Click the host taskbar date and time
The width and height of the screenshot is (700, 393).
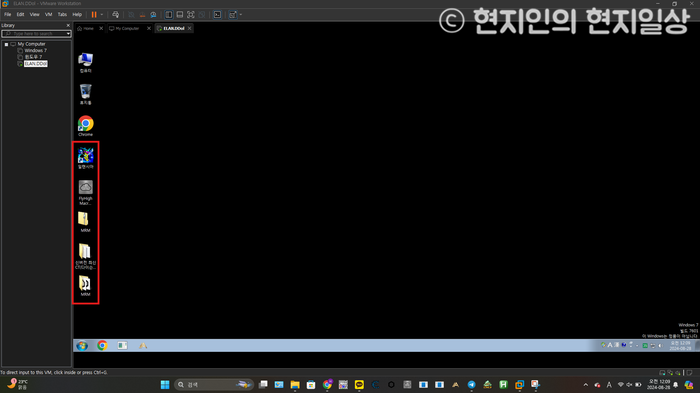(659, 385)
